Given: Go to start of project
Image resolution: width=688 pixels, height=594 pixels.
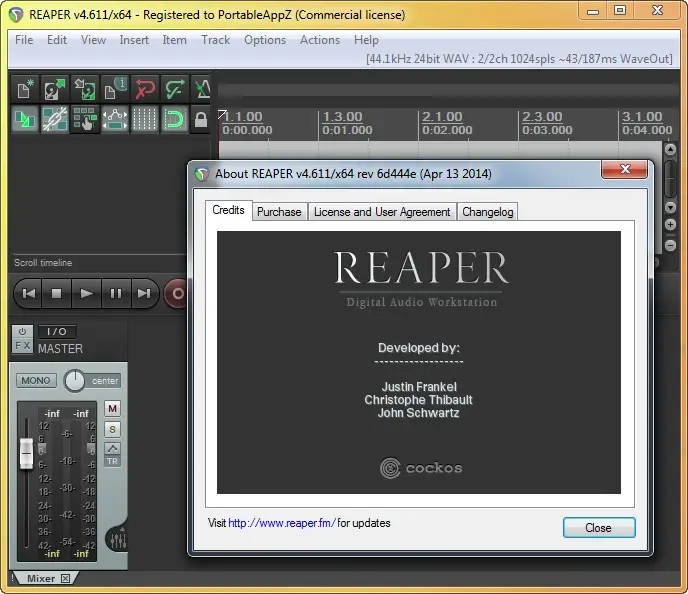Looking at the screenshot, I should click(x=28, y=293).
